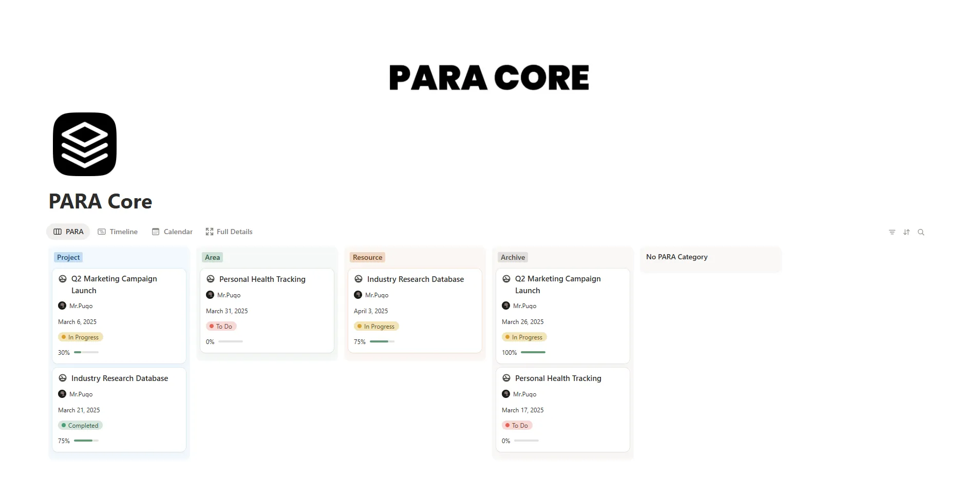Click the search magnifier icon
This screenshot has width=980, height=496.
click(x=921, y=232)
